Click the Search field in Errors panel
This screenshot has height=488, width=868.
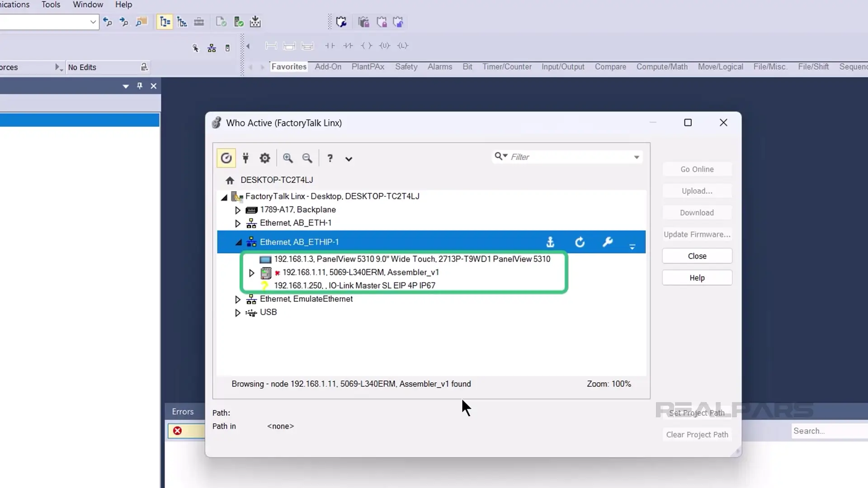[830, 431]
